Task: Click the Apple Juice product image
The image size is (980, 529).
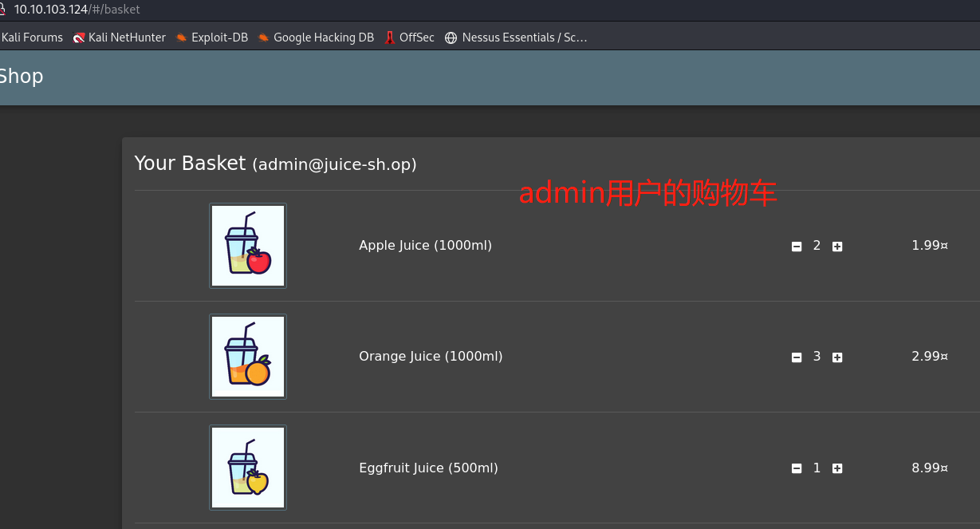Action: tap(248, 245)
